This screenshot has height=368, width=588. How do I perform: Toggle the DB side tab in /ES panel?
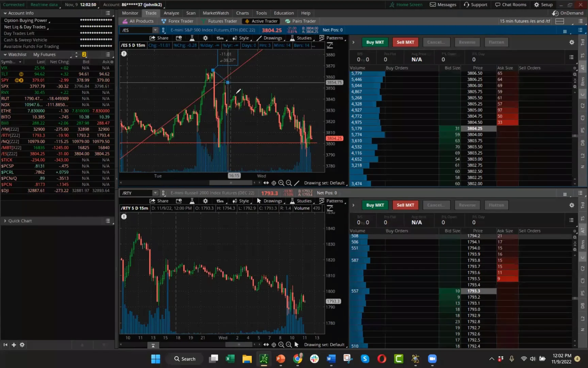pos(583,143)
